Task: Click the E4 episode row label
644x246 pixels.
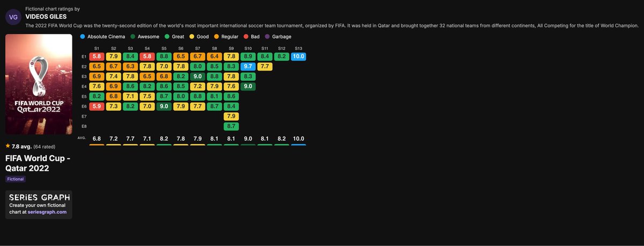Action: 84,86
